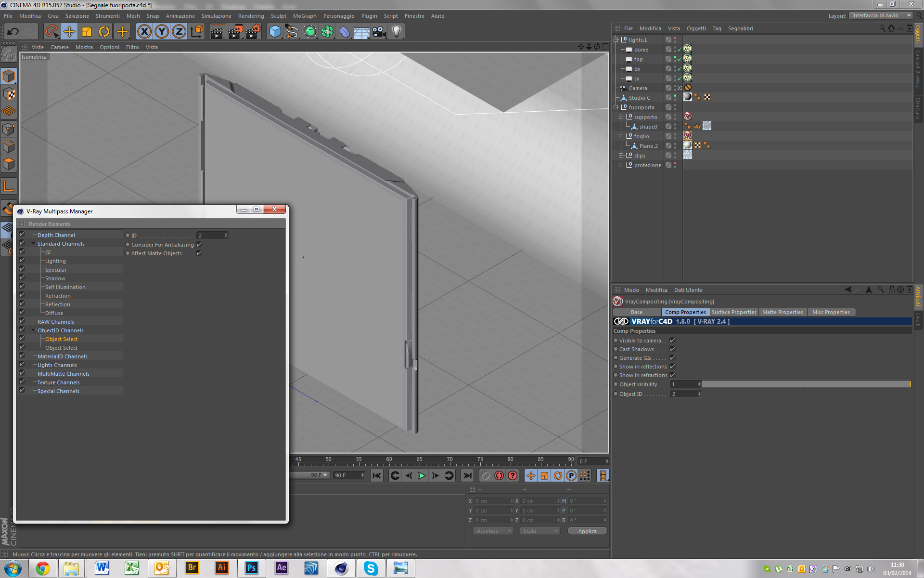This screenshot has height=578, width=924.
Task: Uncheck the Depth Channel render element
Action: 22,235
